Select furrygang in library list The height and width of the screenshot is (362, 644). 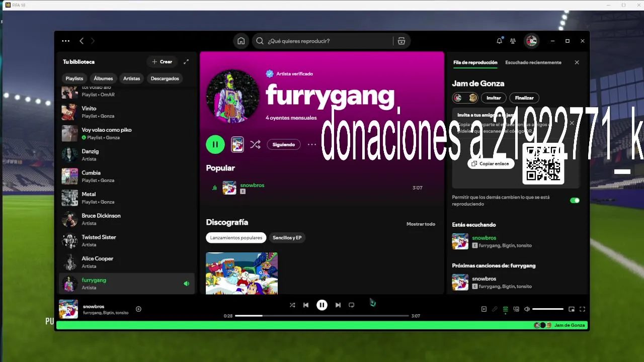click(x=127, y=284)
